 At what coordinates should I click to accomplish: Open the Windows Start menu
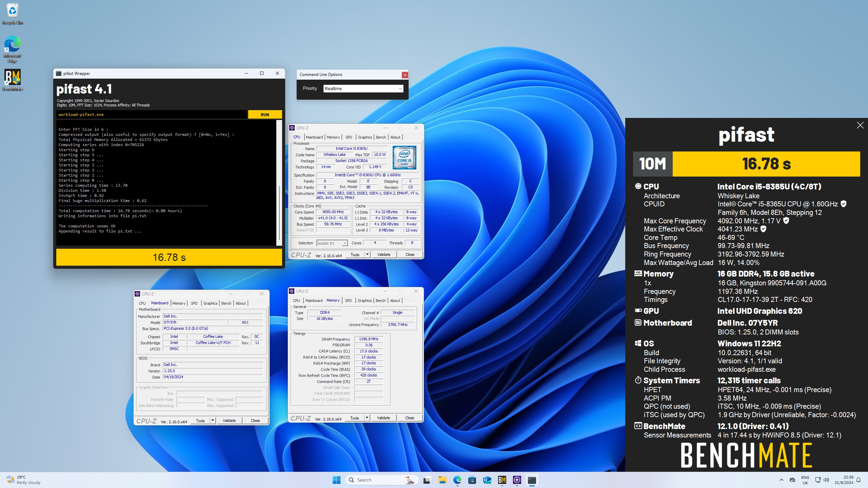tap(336, 480)
